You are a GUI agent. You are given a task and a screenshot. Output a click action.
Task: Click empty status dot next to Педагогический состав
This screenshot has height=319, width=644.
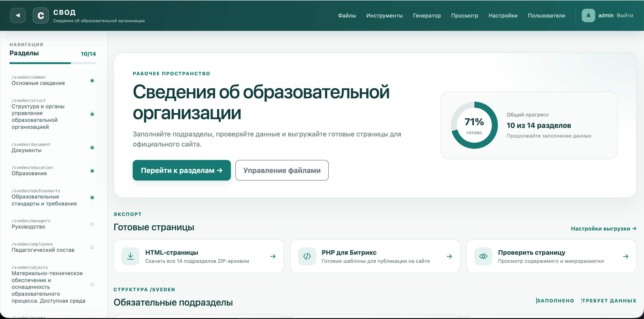(x=92, y=248)
